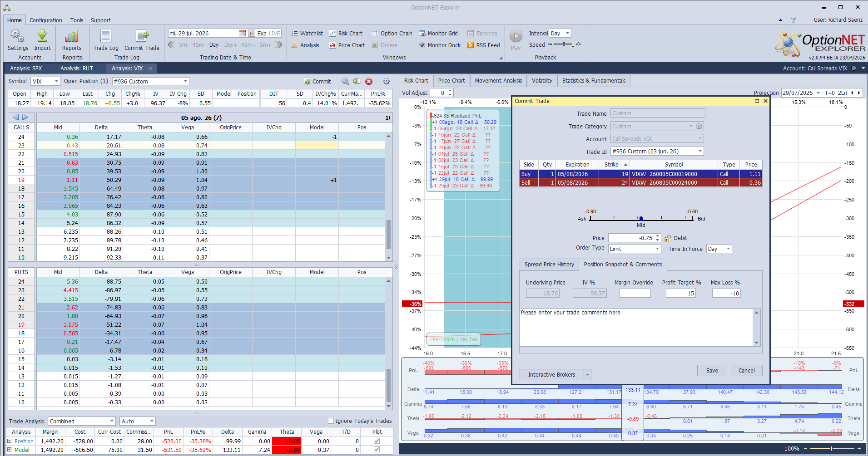
Task: Open the Trade Log icon
Action: pyautogui.click(x=106, y=40)
